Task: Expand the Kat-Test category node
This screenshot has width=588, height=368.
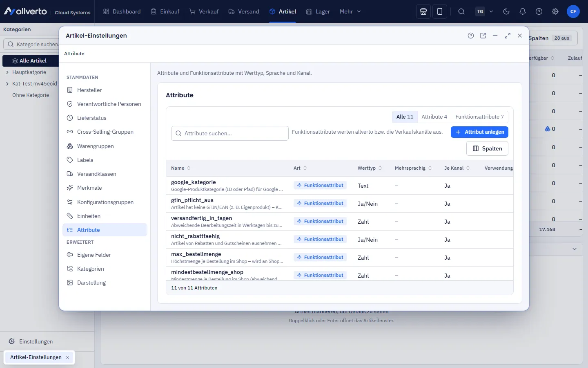Action: click(7, 84)
